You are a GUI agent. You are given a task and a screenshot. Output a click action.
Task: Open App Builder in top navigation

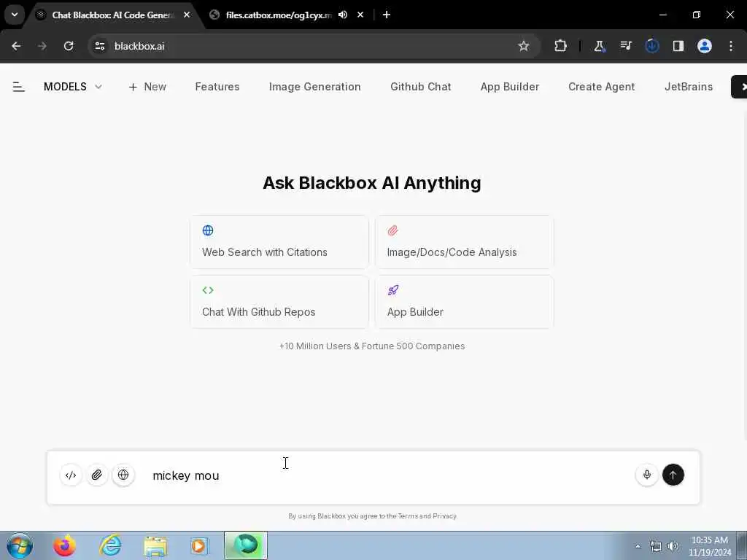pos(510,87)
